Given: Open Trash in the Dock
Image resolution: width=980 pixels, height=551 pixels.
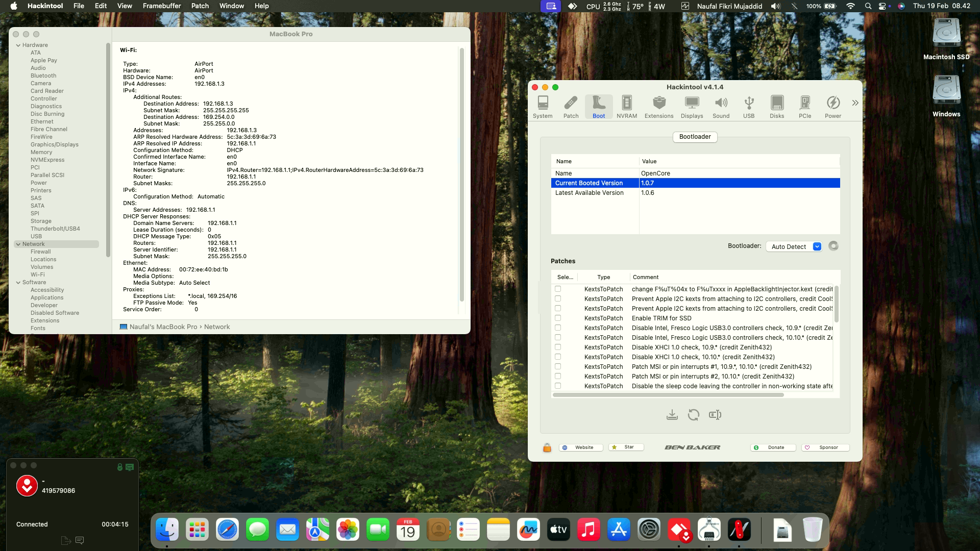Looking at the screenshot, I should tap(812, 530).
